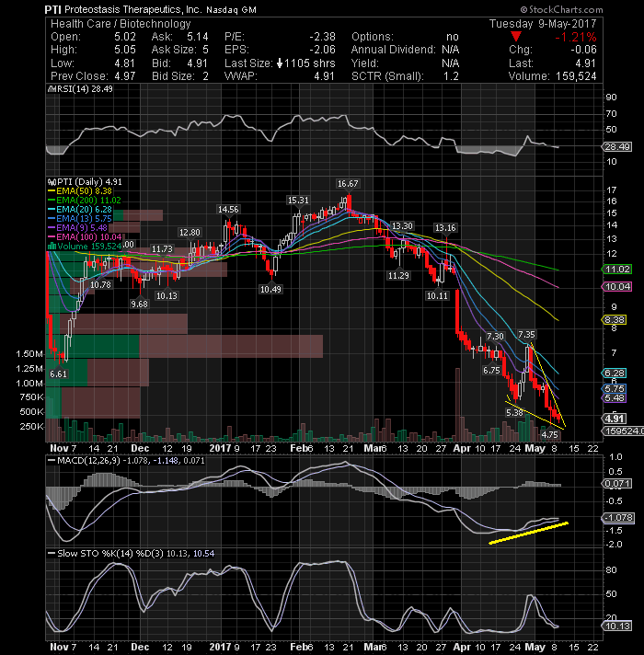Select the PTI ticker symbol in title

click(53, 9)
